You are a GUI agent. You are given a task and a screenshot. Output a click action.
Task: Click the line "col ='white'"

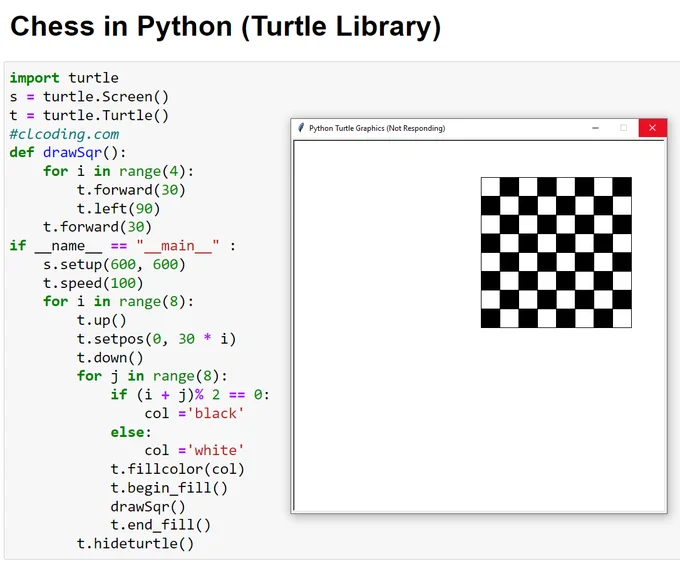194,450
